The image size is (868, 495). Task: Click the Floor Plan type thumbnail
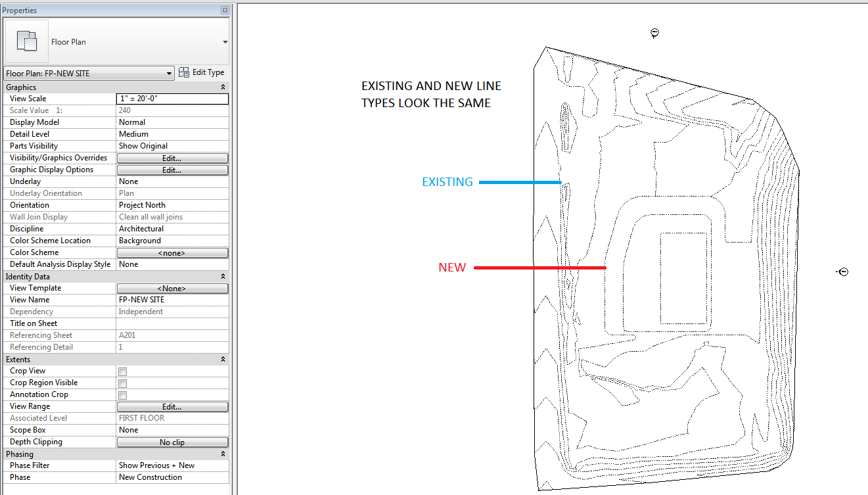(27, 41)
